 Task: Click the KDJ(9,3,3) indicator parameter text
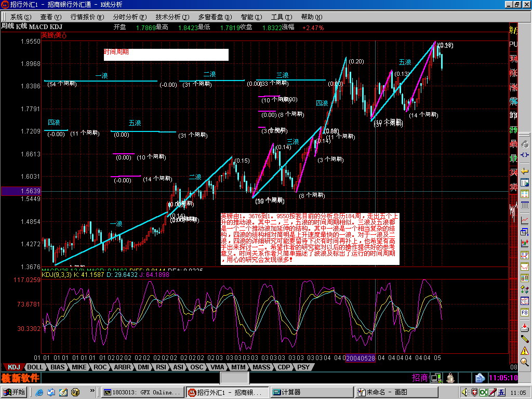(57, 274)
